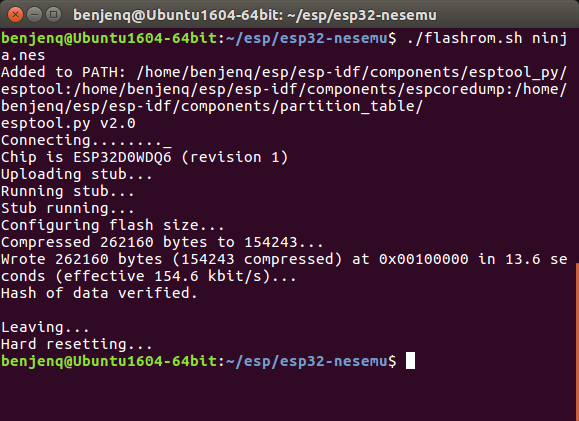Click the 'Running stub...' line
Image resolution: width=579 pixels, height=421 pixels.
point(68,191)
